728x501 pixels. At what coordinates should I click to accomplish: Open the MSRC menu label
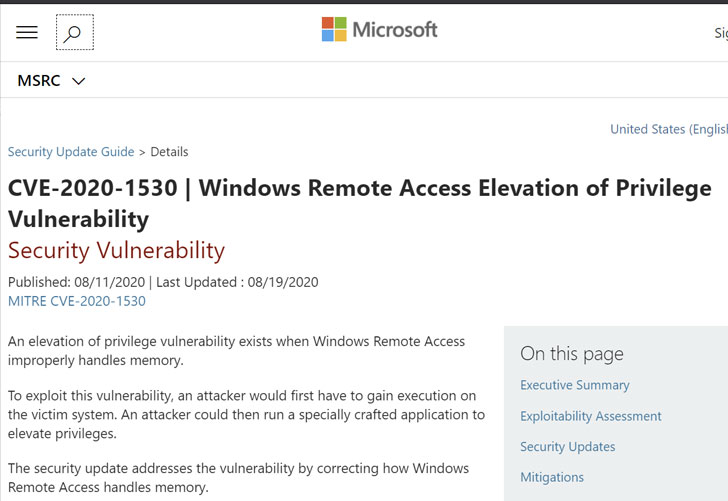(39, 81)
